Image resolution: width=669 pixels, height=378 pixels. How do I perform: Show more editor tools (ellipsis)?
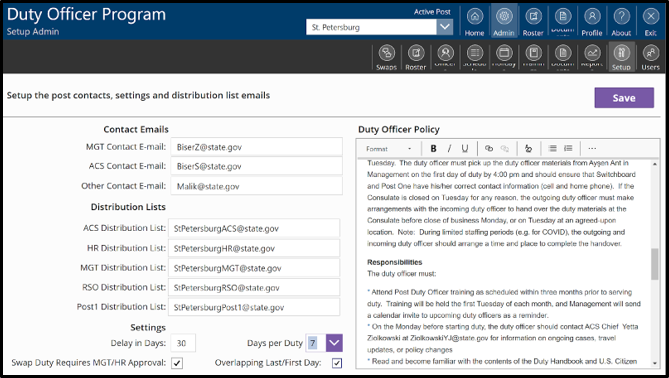coord(592,148)
